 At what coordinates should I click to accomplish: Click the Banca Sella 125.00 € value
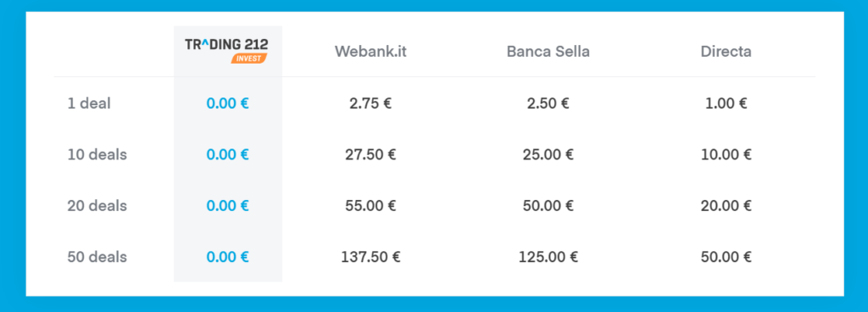point(548,257)
